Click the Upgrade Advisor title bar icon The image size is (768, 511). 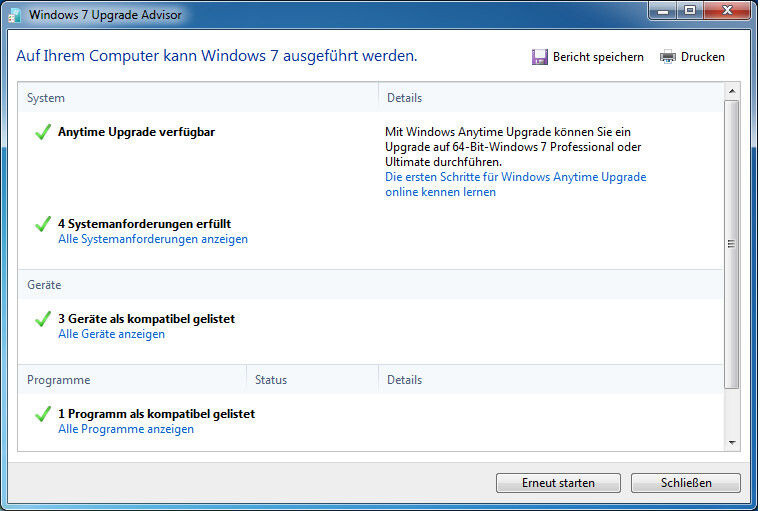point(15,15)
